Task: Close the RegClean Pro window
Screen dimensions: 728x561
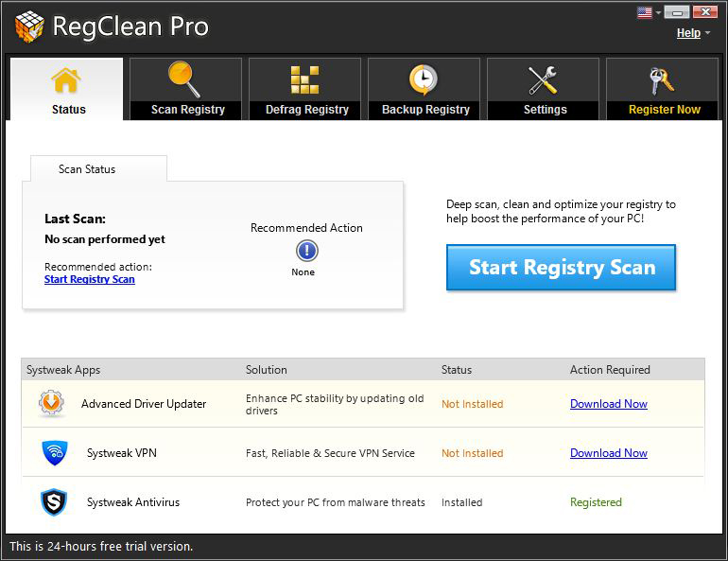Action: (705, 11)
